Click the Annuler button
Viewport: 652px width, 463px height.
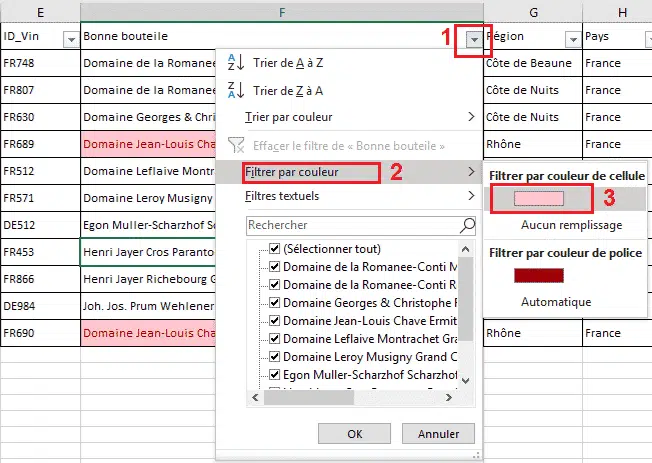[x=438, y=434]
